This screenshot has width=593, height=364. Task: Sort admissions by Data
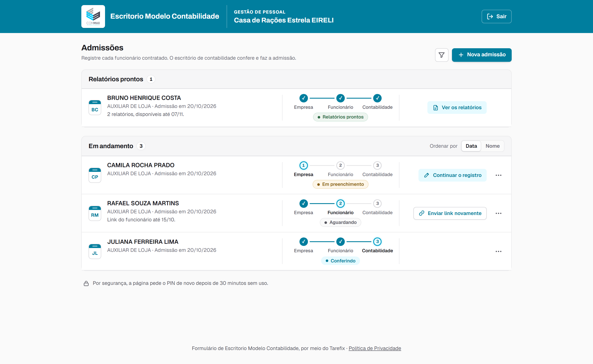point(471,146)
